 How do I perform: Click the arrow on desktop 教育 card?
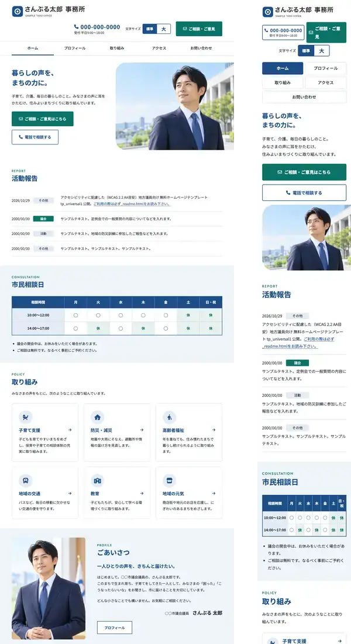[x=142, y=493]
